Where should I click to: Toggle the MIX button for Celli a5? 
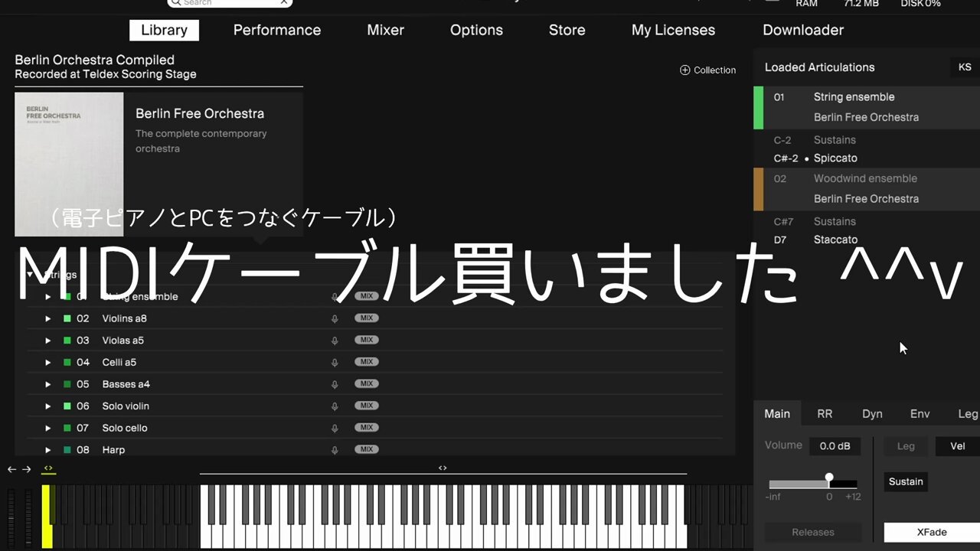click(x=367, y=362)
